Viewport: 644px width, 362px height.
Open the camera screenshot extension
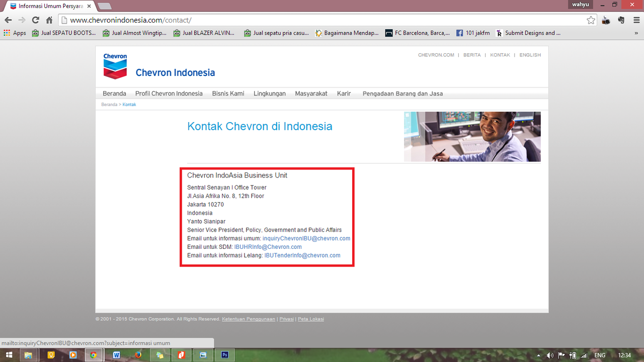pyautogui.click(x=606, y=20)
